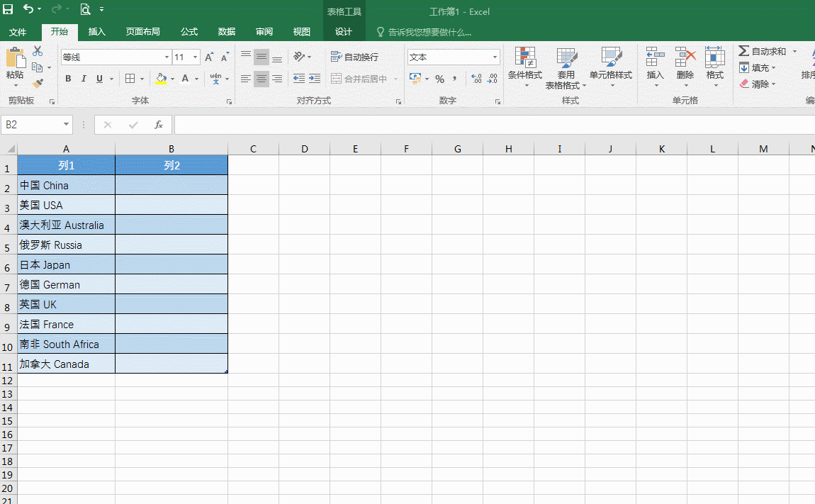Click the insert function fx icon
This screenshot has width=815, height=504.
click(x=159, y=125)
